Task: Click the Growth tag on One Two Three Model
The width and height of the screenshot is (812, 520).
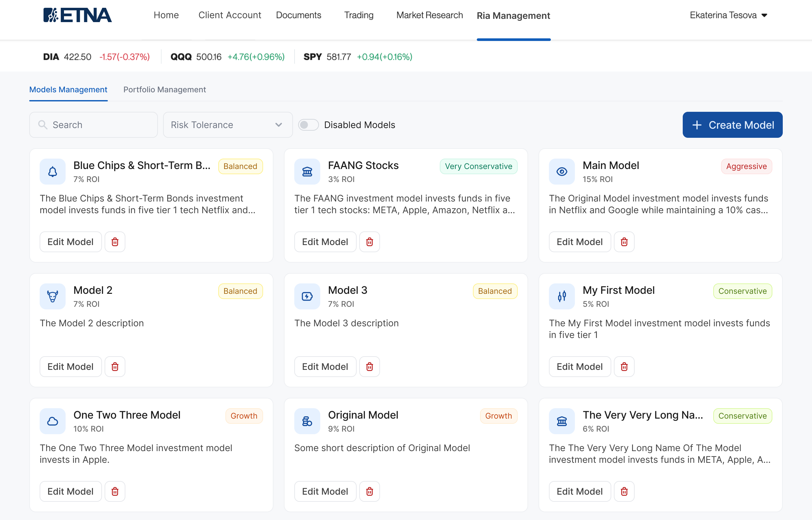Action: tap(244, 416)
